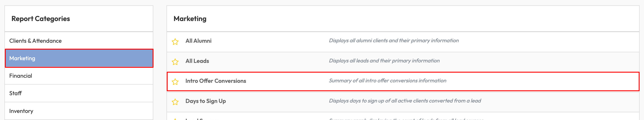The image size is (644, 120).
Task: Switch to Financial reports category
Action: point(21,76)
